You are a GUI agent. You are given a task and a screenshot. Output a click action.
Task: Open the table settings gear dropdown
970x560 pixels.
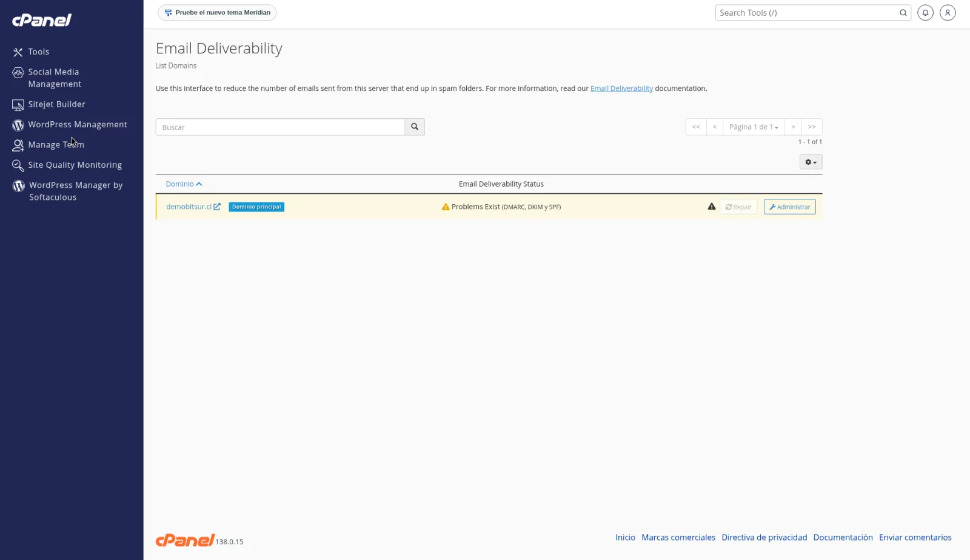click(811, 162)
